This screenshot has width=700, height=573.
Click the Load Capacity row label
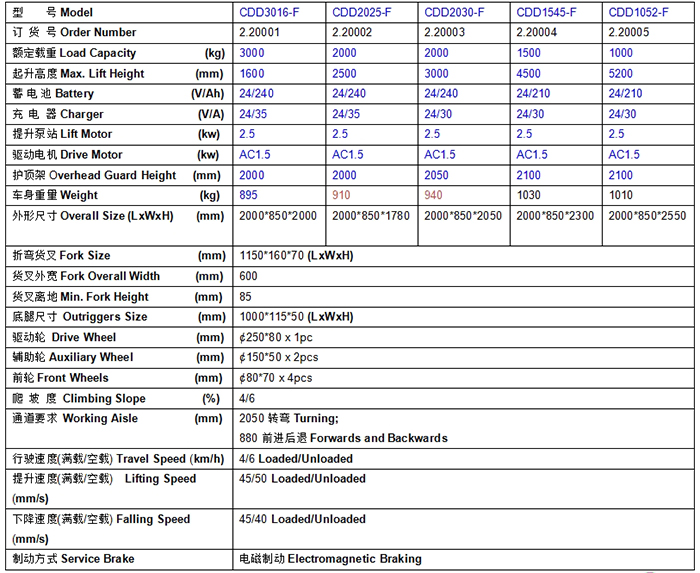point(97,53)
